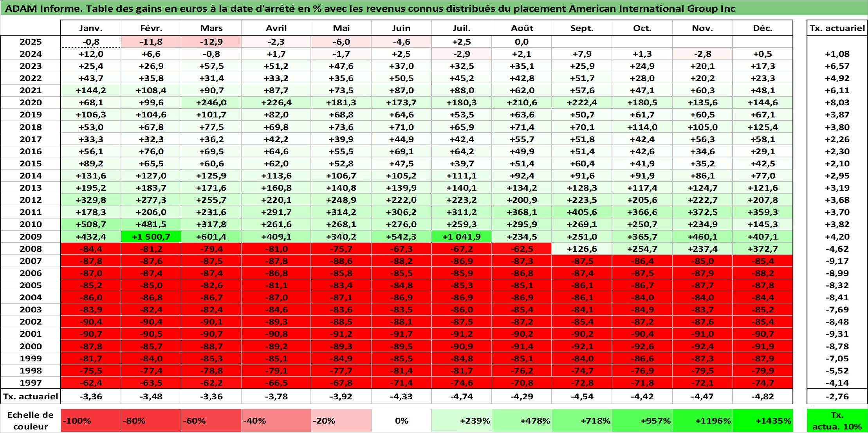Select the Sept. column header
The width and height of the screenshot is (868, 433).
(582, 28)
